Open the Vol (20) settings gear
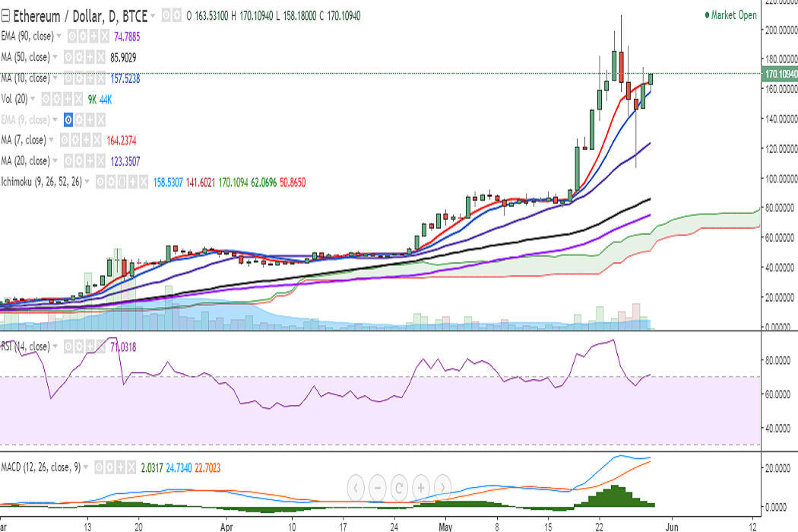798x532 pixels. pyautogui.click(x=56, y=100)
